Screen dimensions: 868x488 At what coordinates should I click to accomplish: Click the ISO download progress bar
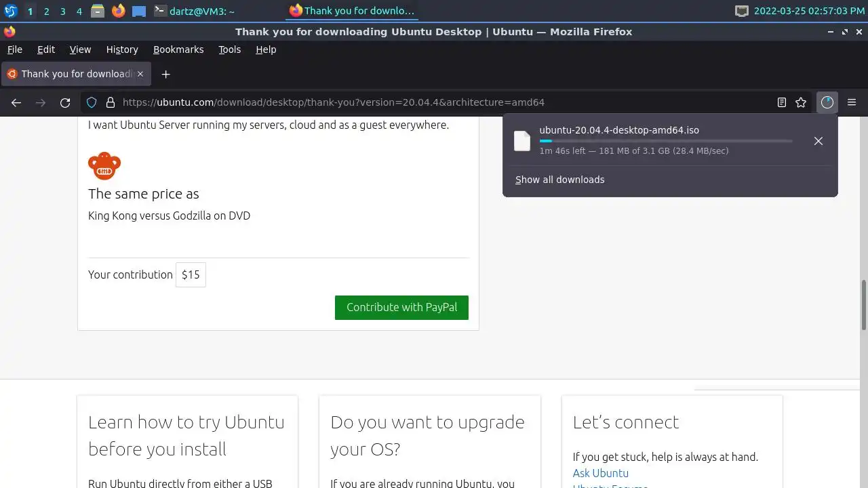coord(666,141)
